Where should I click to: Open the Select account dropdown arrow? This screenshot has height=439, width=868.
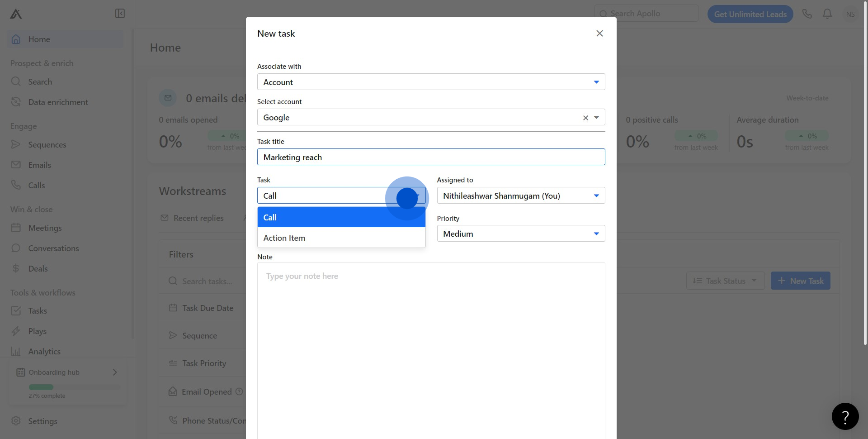[596, 118]
